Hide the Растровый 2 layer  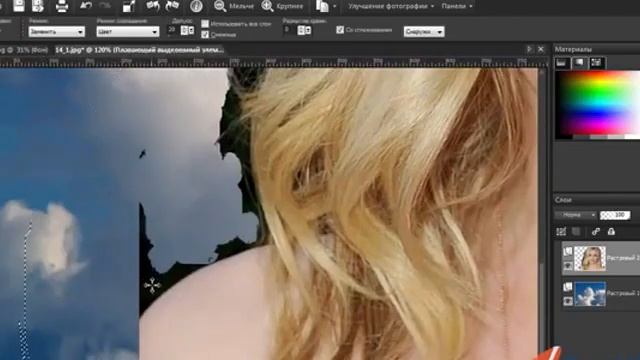tap(568, 266)
